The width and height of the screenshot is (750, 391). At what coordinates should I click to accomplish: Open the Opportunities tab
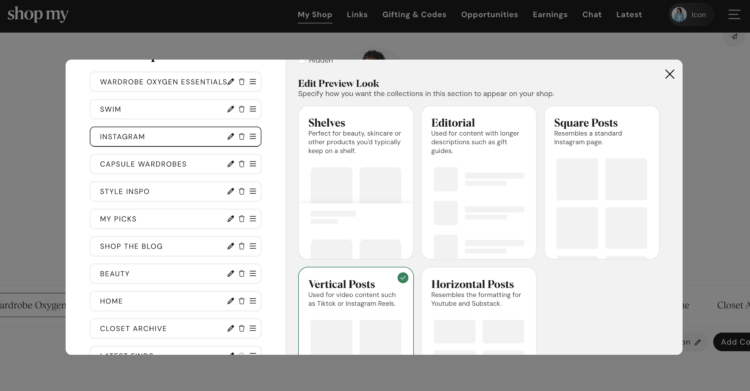(x=489, y=15)
